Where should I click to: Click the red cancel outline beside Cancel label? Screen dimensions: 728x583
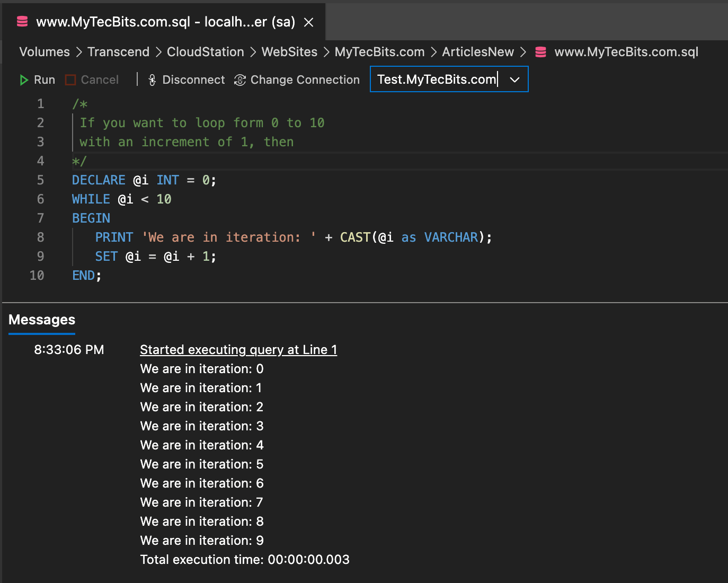click(x=70, y=79)
